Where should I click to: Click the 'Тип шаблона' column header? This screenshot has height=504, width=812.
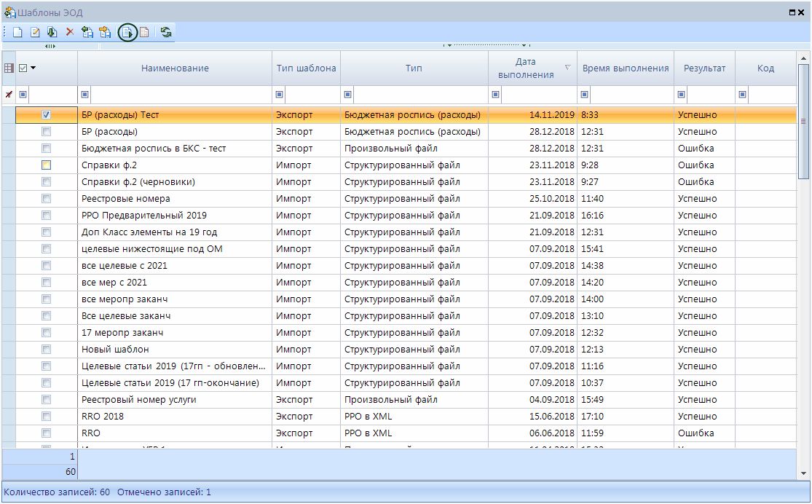coord(306,68)
